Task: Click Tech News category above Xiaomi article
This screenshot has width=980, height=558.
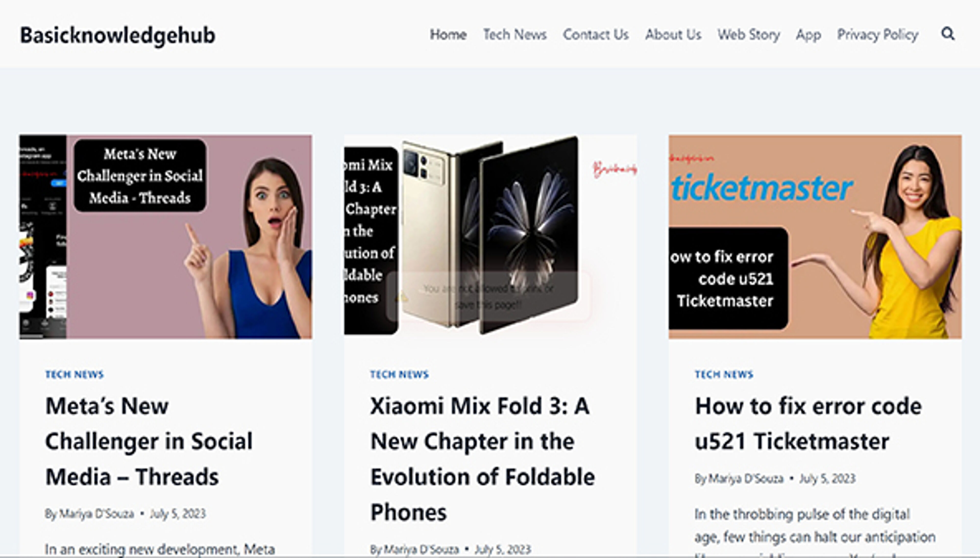Action: click(x=399, y=374)
